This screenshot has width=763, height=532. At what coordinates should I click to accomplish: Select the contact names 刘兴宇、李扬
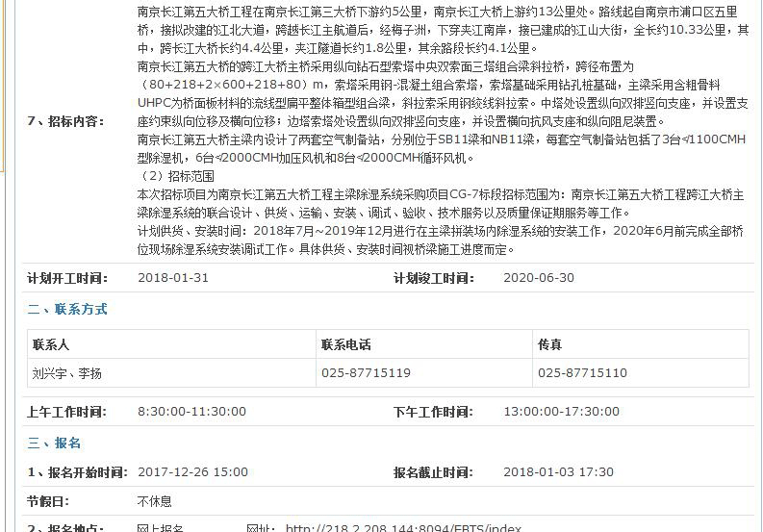tap(67, 372)
